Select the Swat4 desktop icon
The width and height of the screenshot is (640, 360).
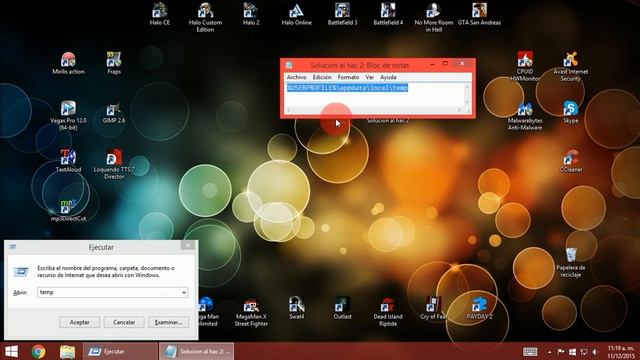(x=297, y=308)
